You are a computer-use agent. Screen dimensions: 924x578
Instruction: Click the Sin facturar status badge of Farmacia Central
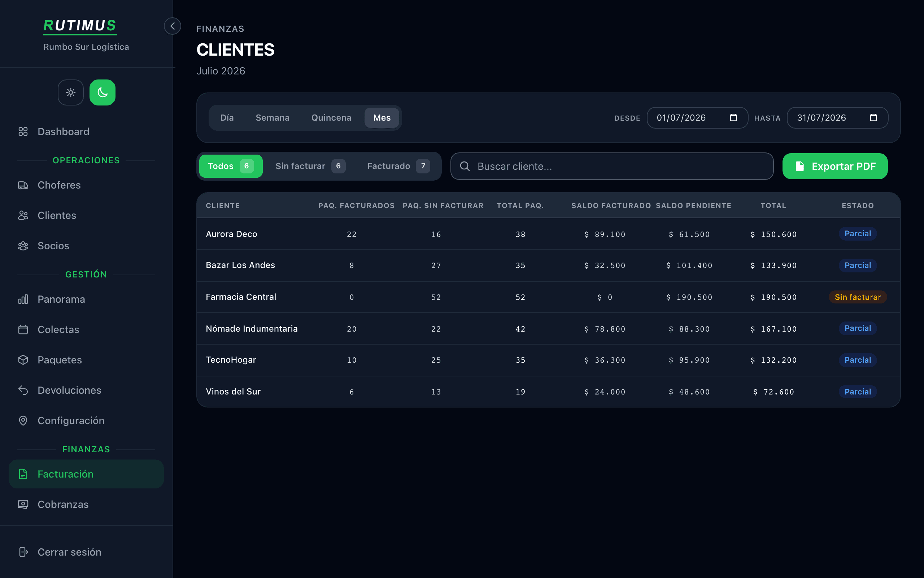(858, 297)
